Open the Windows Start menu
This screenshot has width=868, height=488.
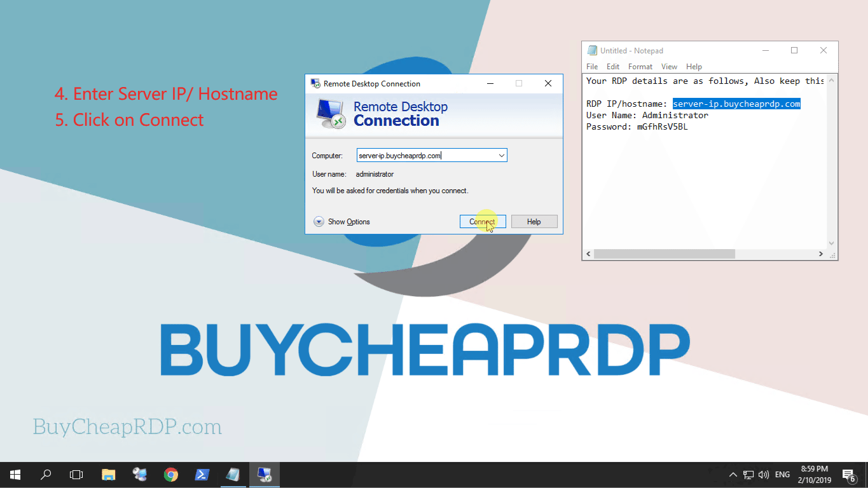[x=15, y=475]
